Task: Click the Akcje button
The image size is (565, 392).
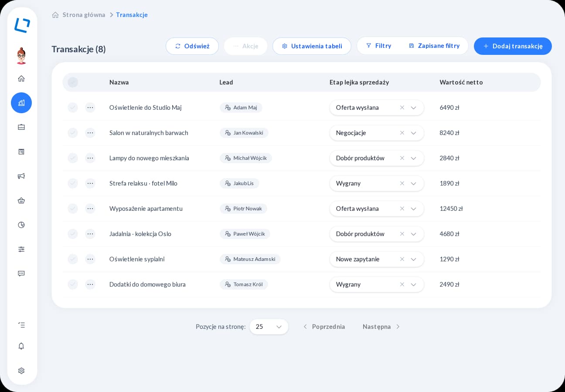Action: (x=245, y=46)
